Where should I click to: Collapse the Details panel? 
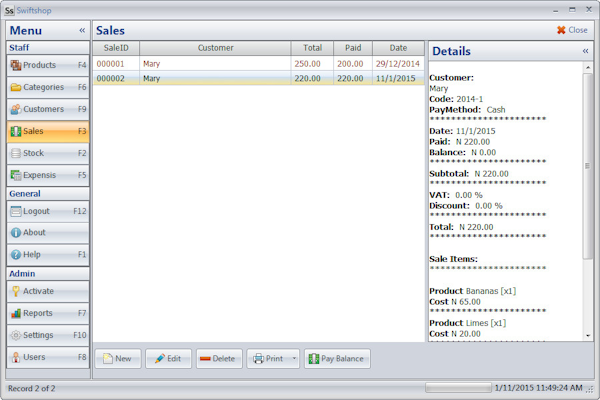585,51
